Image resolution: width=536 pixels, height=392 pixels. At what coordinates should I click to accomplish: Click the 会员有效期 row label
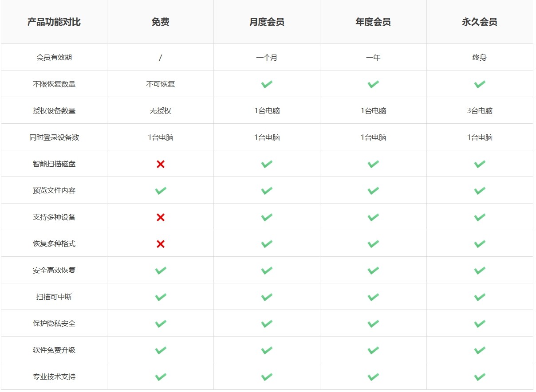click(54, 58)
